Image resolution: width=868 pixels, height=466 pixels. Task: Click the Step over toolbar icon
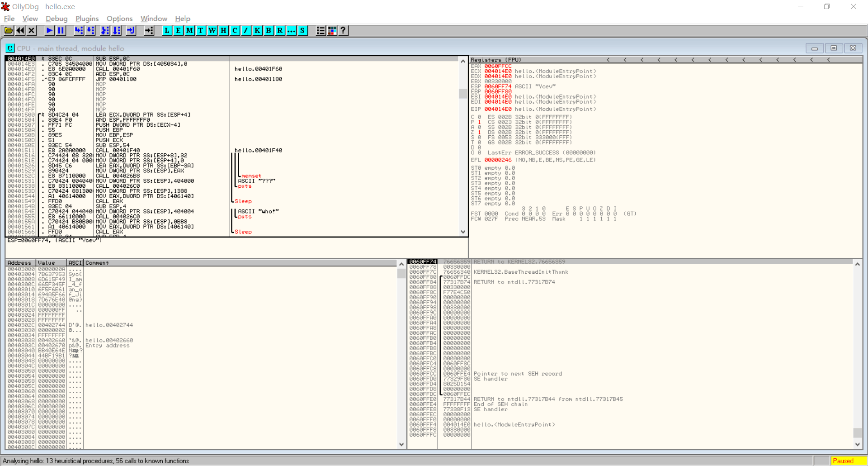[90, 30]
